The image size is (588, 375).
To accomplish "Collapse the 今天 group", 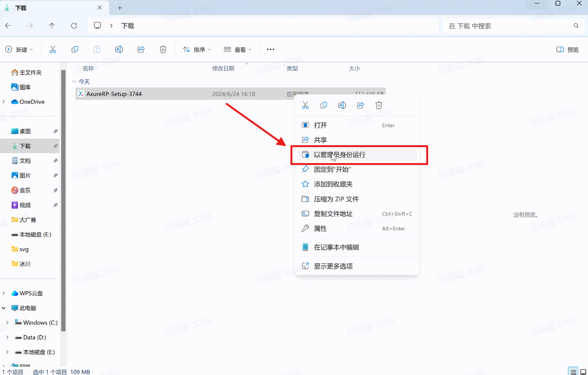I will click(x=74, y=82).
